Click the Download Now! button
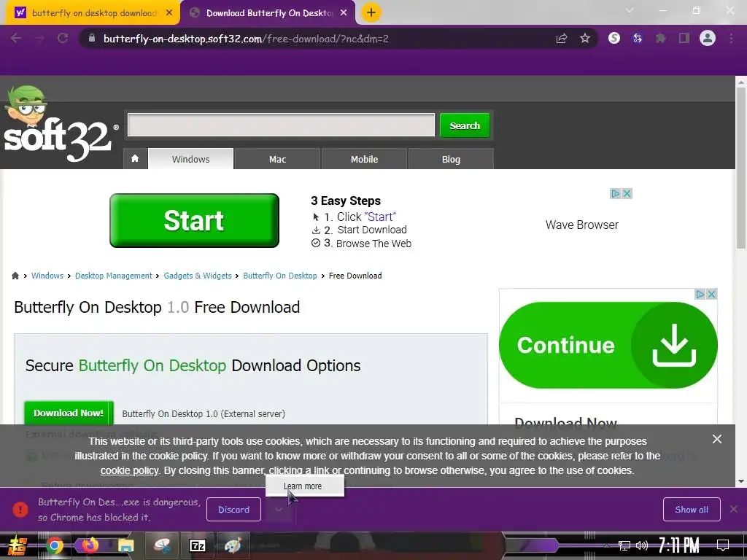Screen dimensions: 747x560 (x=69, y=413)
